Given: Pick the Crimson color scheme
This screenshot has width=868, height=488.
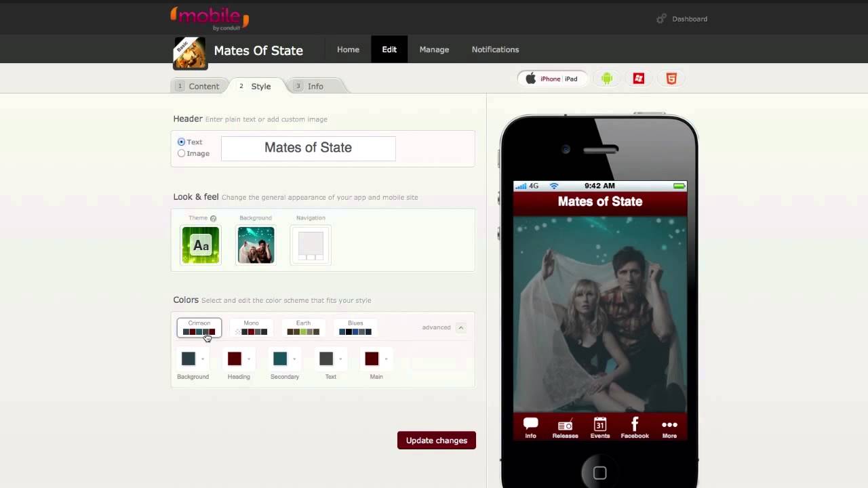Looking at the screenshot, I should point(199,328).
